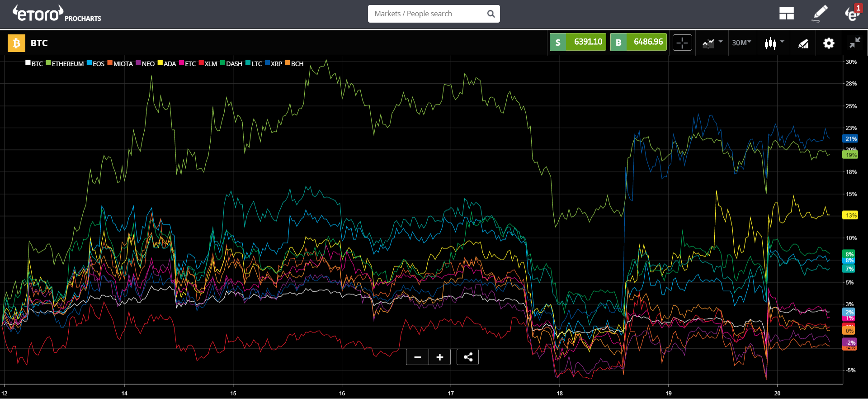
Task: Zoom in with the plus button
Action: point(440,357)
